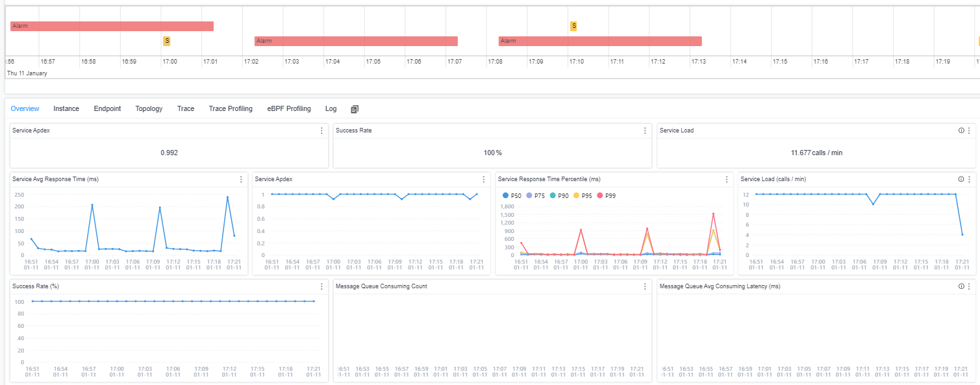The width and height of the screenshot is (980, 385).
Task: Open three-dot menu of Service Apdex value card
Action: [x=321, y=130]
